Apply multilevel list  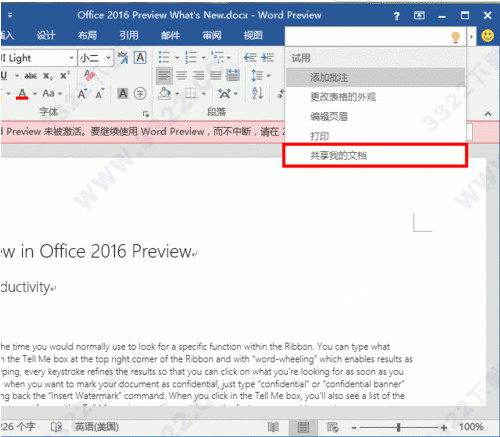[x=217, y=57]
